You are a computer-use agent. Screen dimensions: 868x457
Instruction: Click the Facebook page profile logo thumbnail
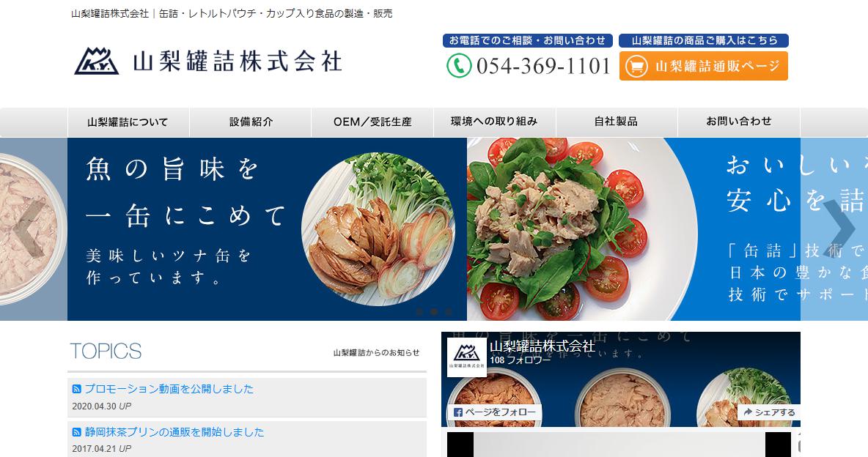pyautogui.click(x=467, y=357)
